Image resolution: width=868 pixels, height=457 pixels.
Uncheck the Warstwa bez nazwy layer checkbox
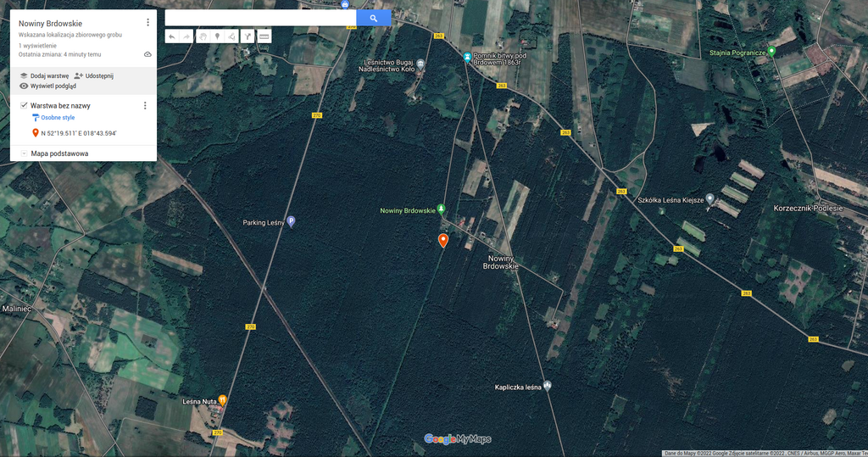[24, 106]
